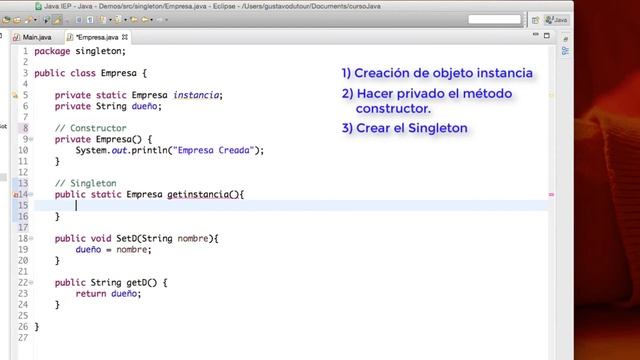Open the Open Perspective dialog icon
This screenshot has height=360, width=640.
(x=535, y=20)
